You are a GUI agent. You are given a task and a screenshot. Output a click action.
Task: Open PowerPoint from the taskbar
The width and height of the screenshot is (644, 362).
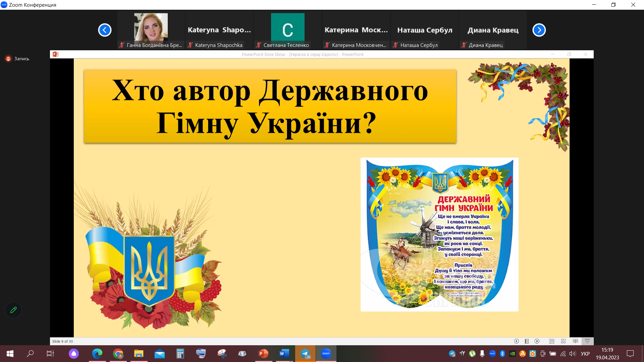click(x=264, y=354)
